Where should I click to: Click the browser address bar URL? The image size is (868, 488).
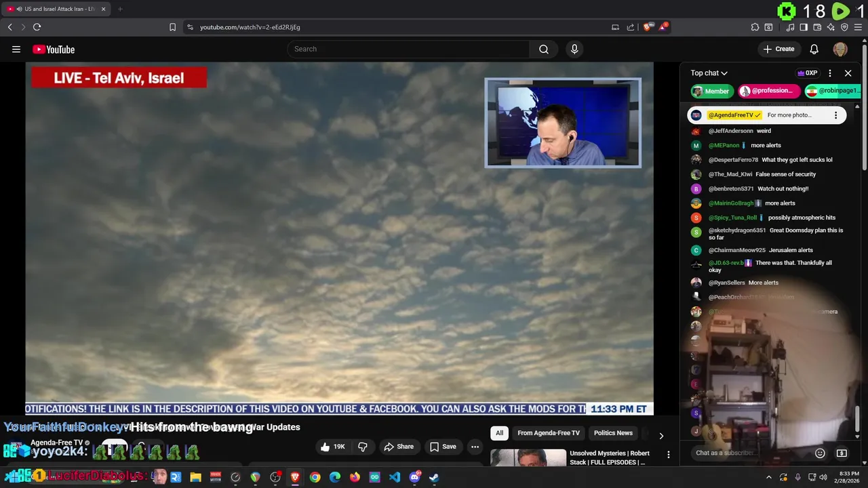click(x=250, y=27)
